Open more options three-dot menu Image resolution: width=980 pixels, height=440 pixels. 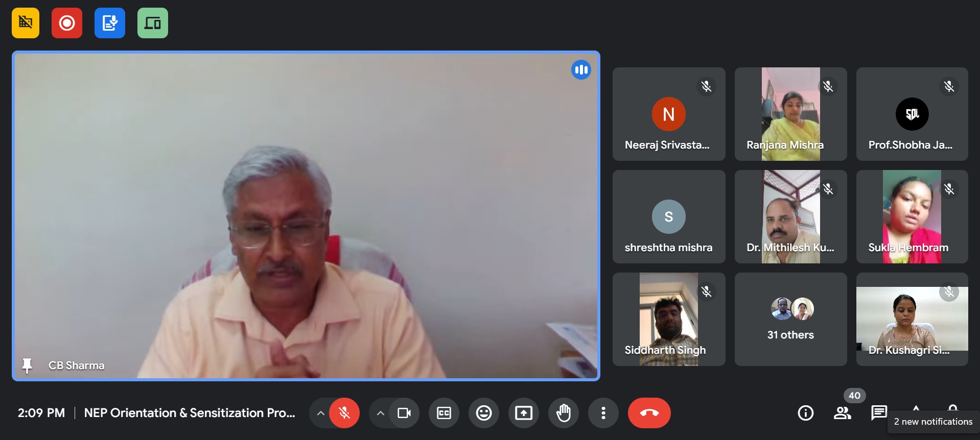[x=603, y=413]
